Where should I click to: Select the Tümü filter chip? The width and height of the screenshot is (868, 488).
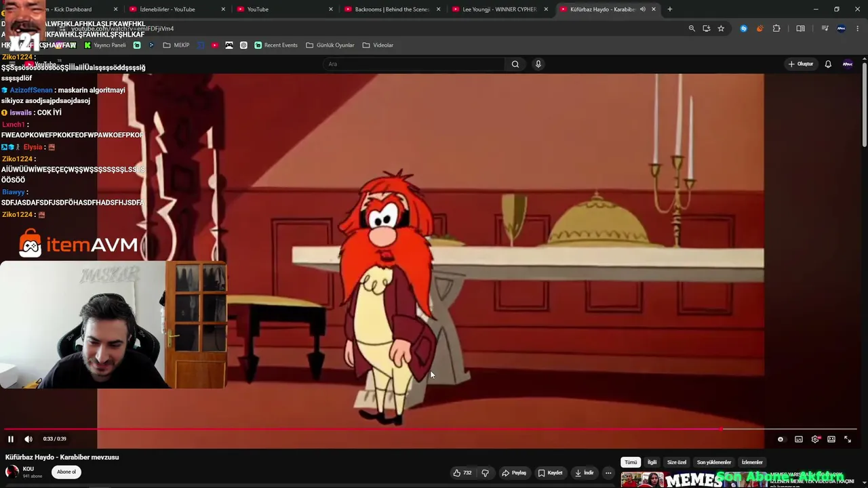pyautogui.click(x=631, y=462)
